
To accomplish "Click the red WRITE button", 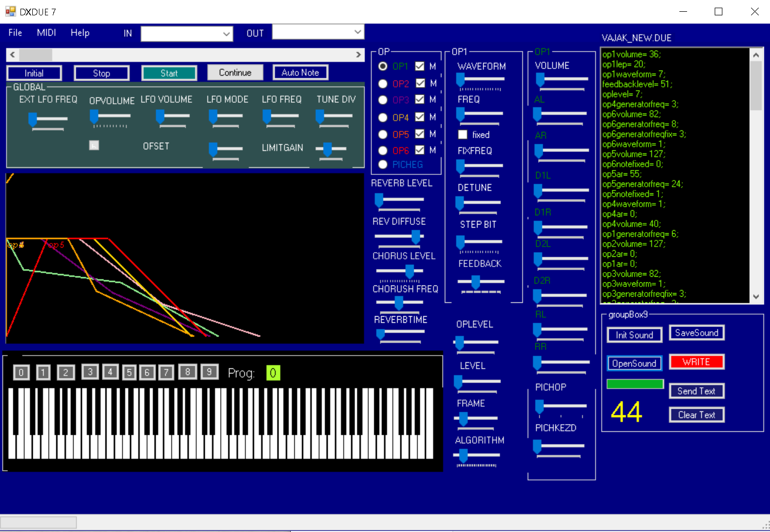I will pyautogui.click(x=697, y=362).
